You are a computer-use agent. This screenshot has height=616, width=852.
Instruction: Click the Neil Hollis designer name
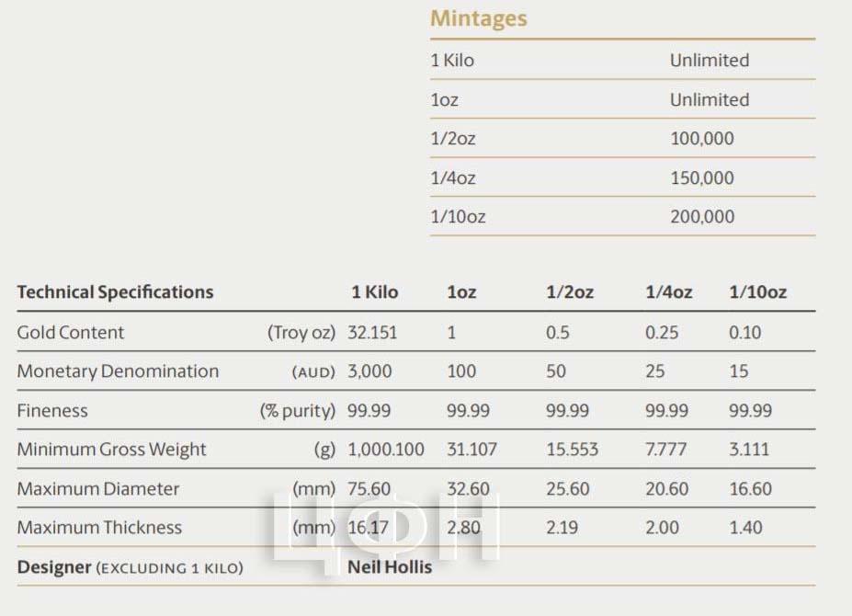tap(390, 567)
